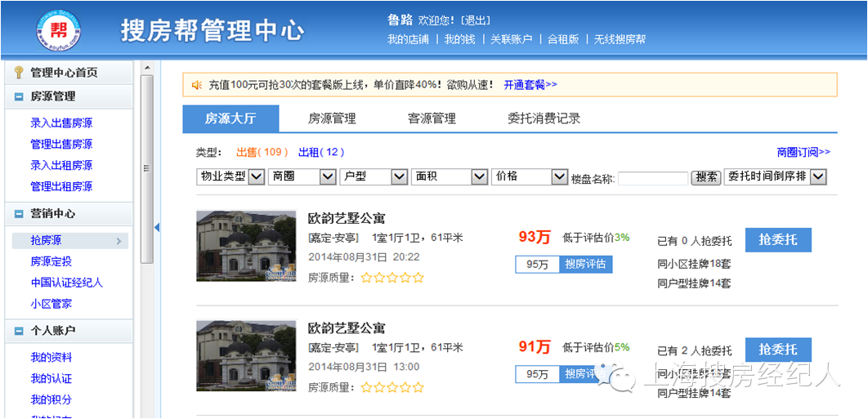The image size is (868, 419).
Task: Click scrollbar up arrow in sidebar
Action: (x=147, y=68)
